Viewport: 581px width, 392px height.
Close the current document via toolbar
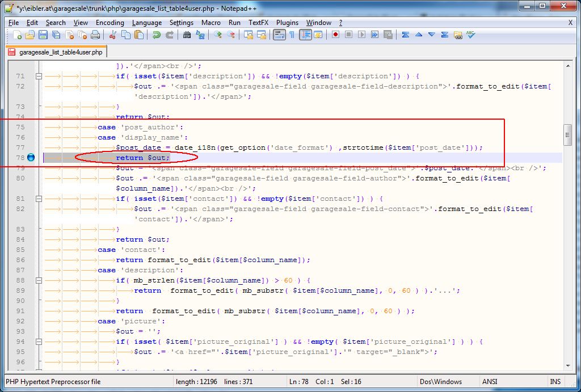[x=69, y=35]
